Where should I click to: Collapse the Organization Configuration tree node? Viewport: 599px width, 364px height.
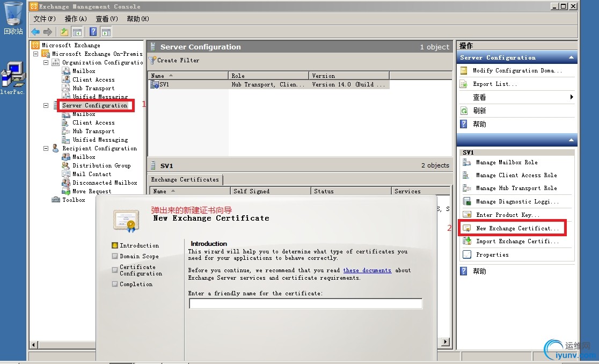pos(46,62)
